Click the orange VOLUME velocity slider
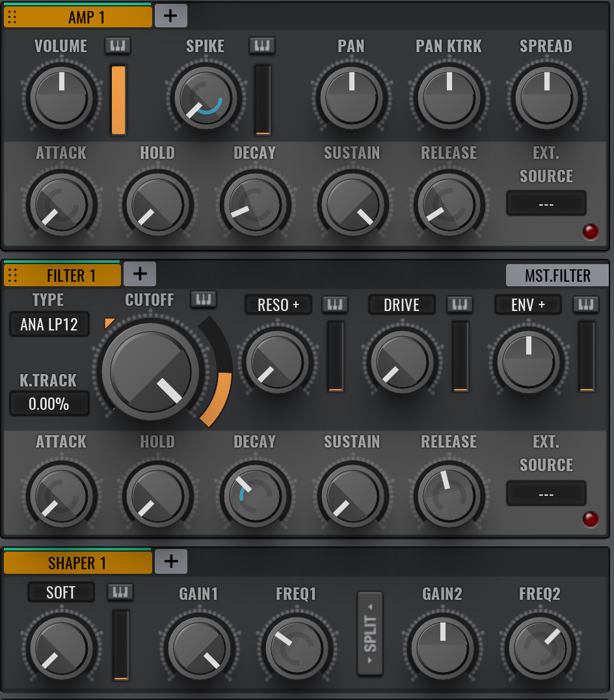 pyautogui.click(x=118, y=100)
